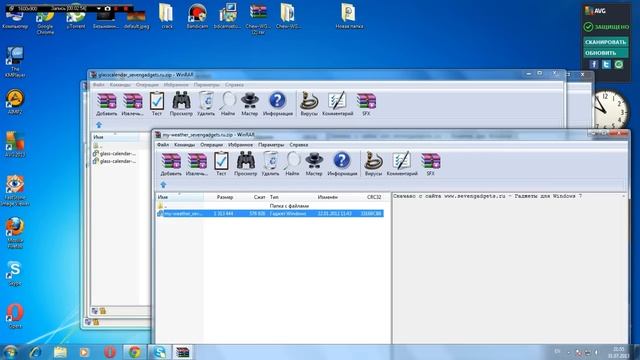Screen dimensions: 640x360
Task: Click SFX in the glasscalendar WinRAR window
Action: [366, 104]
